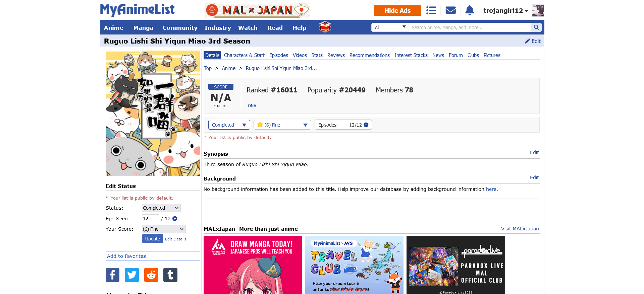Viewport: 644px width, 294px height.
Task: Click the Update button
Action: point(153,239)
